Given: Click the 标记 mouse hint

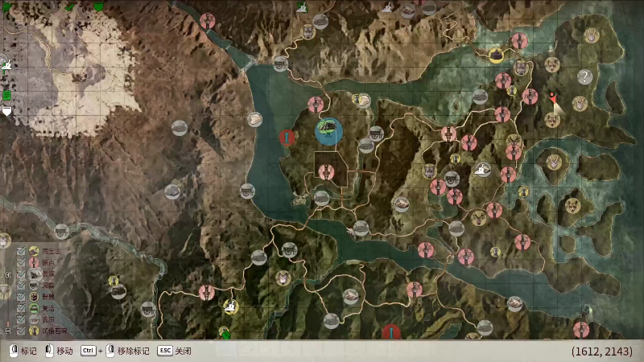Looking at the screenshot, I should click(23, 351).
